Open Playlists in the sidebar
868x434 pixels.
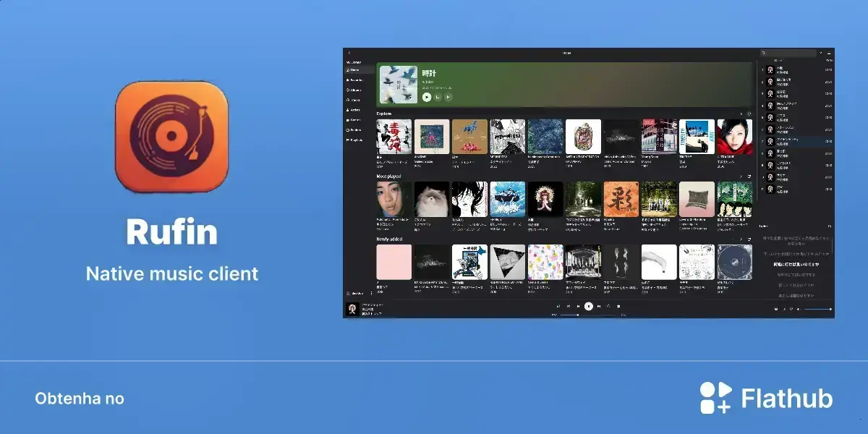(x=359, y=140)
